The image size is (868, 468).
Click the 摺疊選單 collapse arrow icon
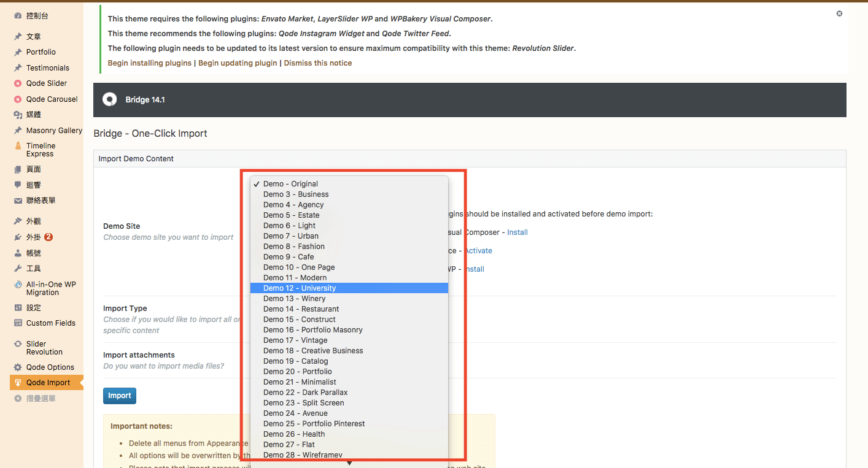pos(18,399)
